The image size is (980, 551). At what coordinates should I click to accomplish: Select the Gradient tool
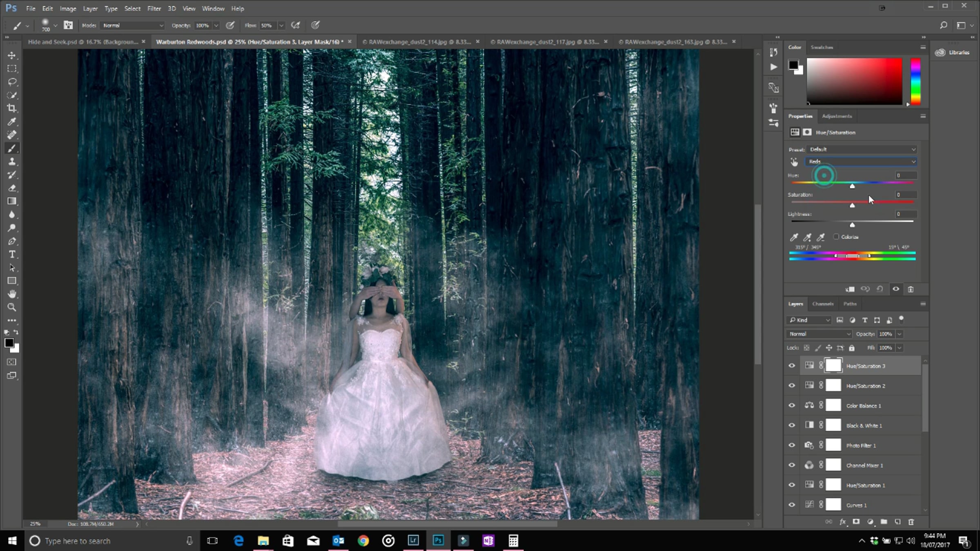pyautogui.click(x=12, y=201)
